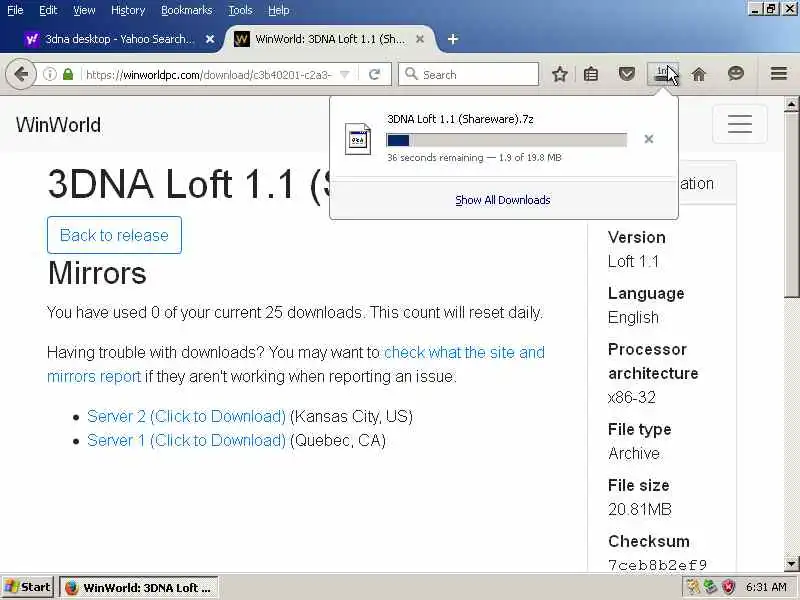Image resolution: width=800 pixels, height=600 pixels.
Task: Cancel the 3DNA Loft download
Action: point(648,139)
